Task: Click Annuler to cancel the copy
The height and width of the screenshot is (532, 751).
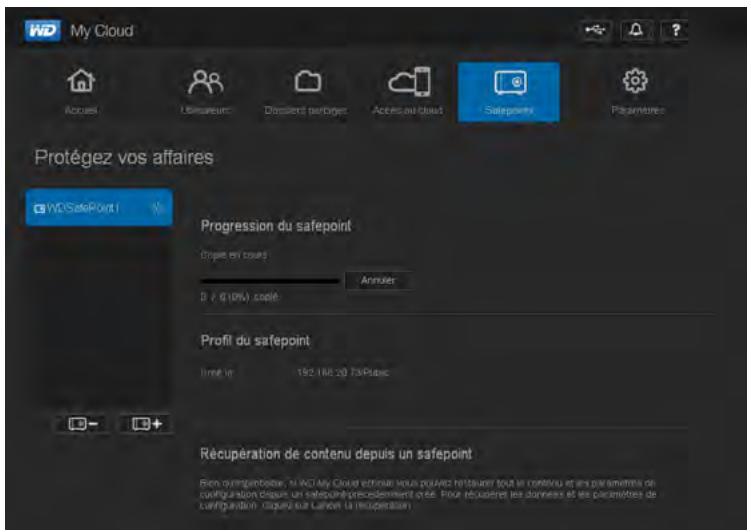Action: (x=378, y=280)
